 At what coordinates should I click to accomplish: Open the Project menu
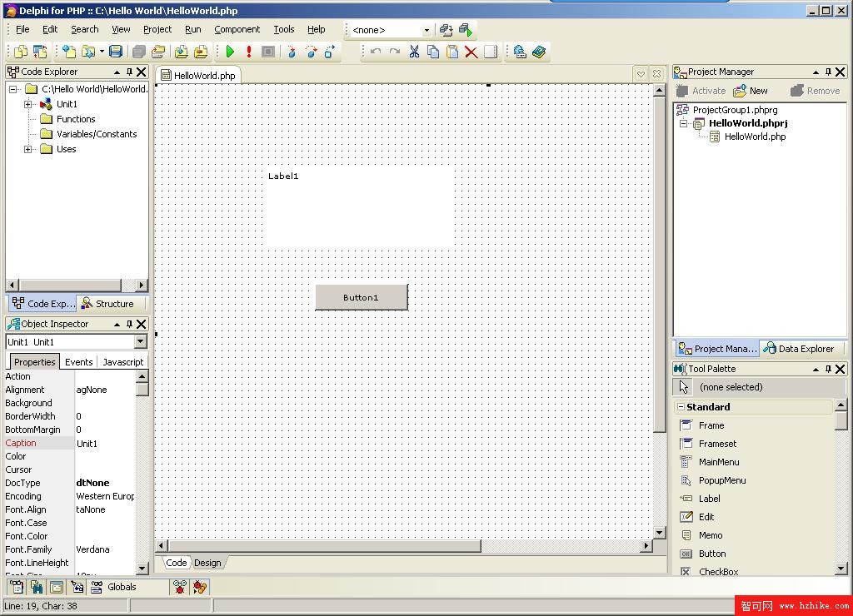(x=157, y=29)
